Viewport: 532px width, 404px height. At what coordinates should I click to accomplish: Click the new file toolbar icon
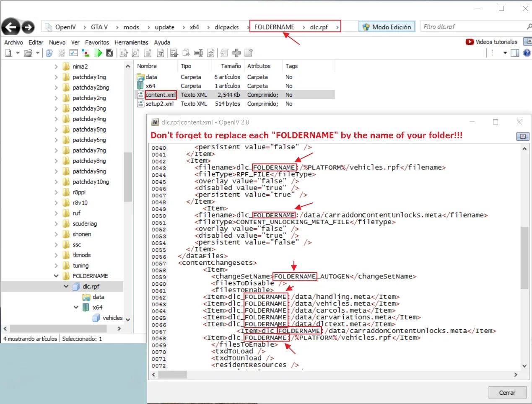[x=8, y=53]
